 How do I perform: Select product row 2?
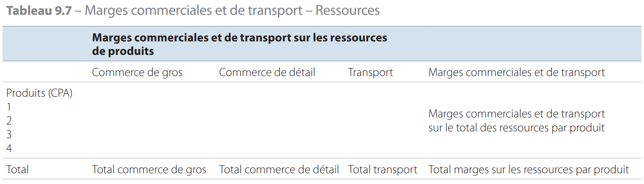(9, 121)
